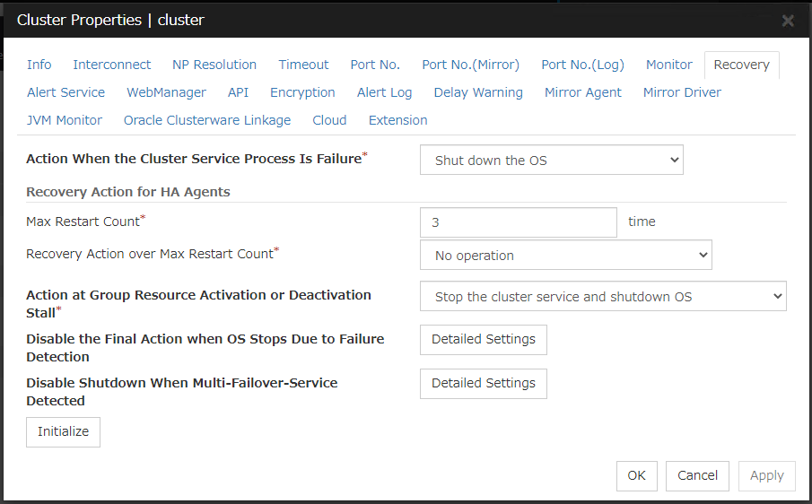Expand Recovery Action over Max Restart Count dropdown
The width and height of the screenshot is (812, 504).
click(565, 256)
